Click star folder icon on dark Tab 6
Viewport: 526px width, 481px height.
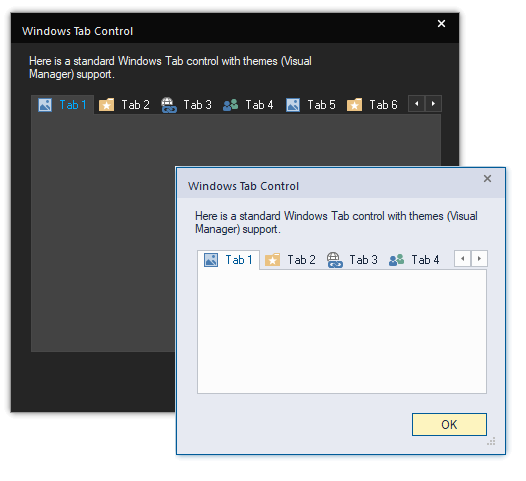click(354, 105)
